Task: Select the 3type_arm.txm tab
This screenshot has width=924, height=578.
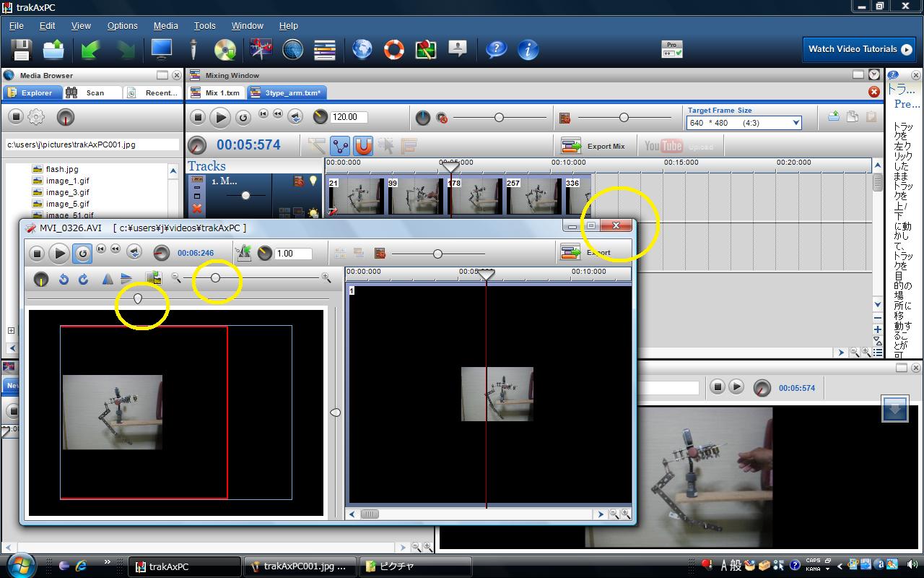Action: click(287, 92)
